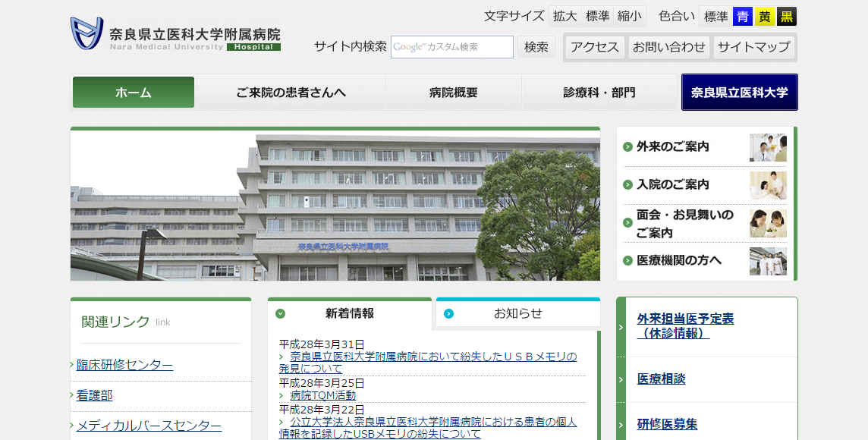
Task: Open the 外来のご案内 doctor thumbnail
Action: pyautogui.click(x=768, y=147)
